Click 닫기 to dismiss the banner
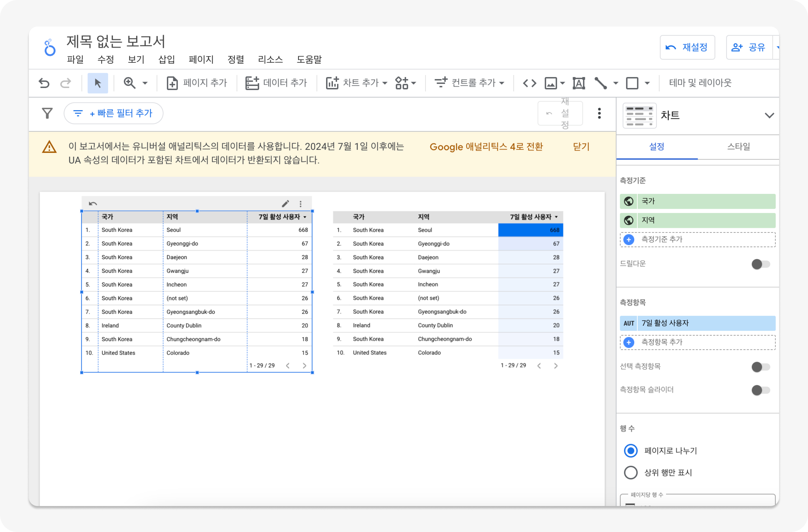Viewport: 808px width, 532px height. [x=581, y=147]
